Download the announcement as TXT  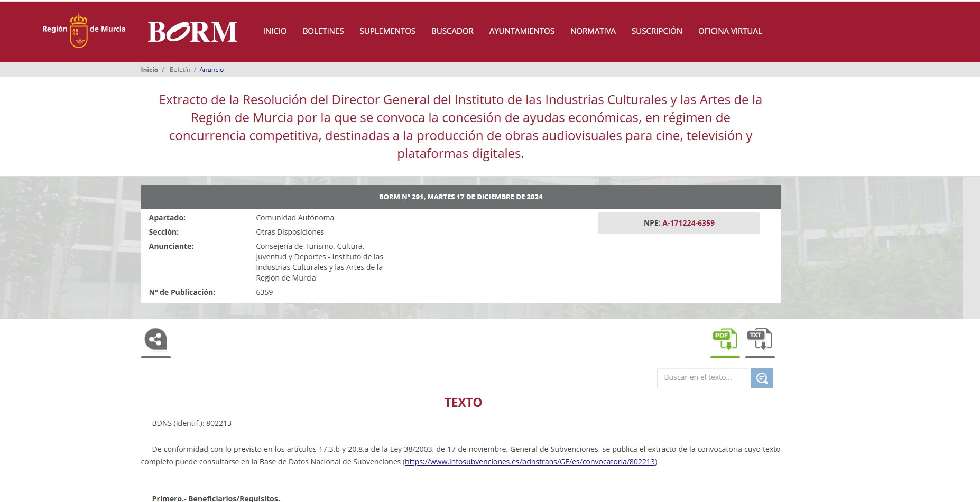pyautogui.click(x=760, y=340)
